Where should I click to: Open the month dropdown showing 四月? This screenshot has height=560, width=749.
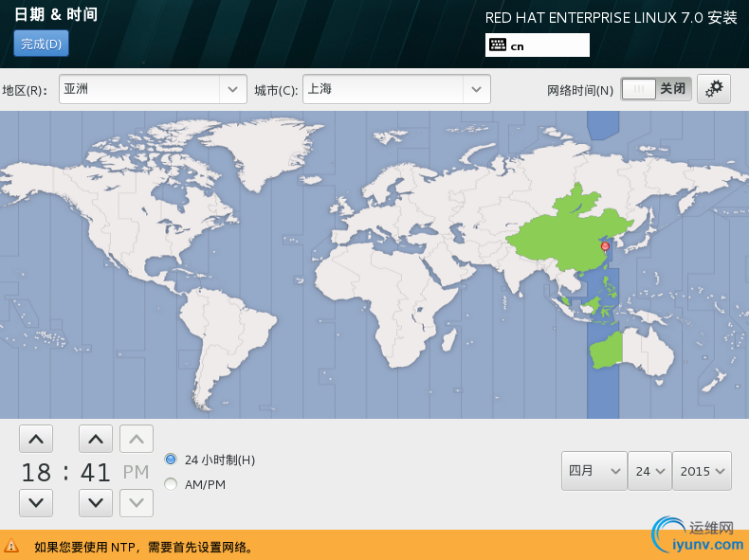(594, 471)
